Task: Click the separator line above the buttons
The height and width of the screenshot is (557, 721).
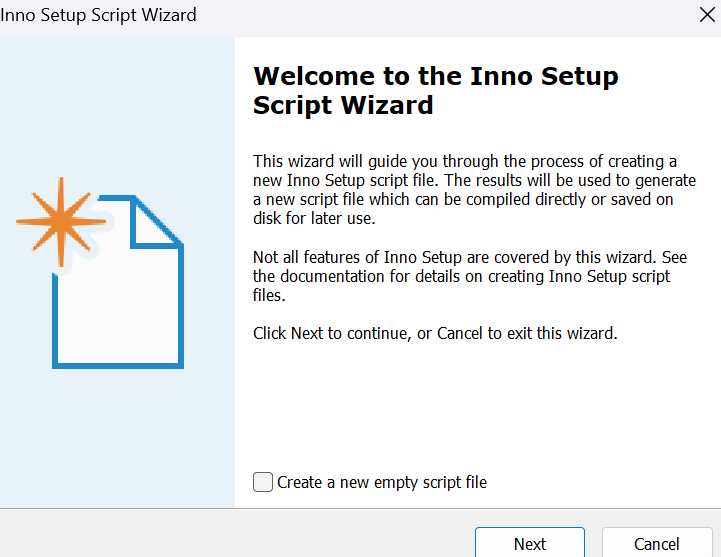Action: 360,508
